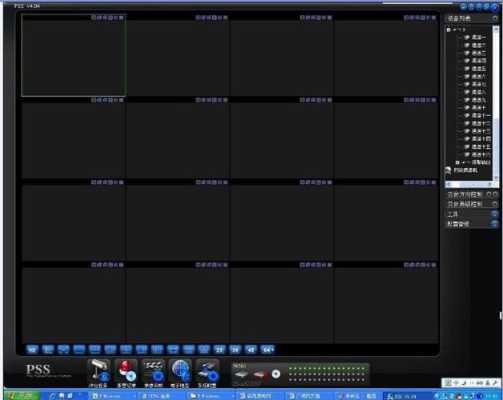This screenshot has height=400, width=503.
Task: Switch to the 64-window split layout
Action: [267, 349]
